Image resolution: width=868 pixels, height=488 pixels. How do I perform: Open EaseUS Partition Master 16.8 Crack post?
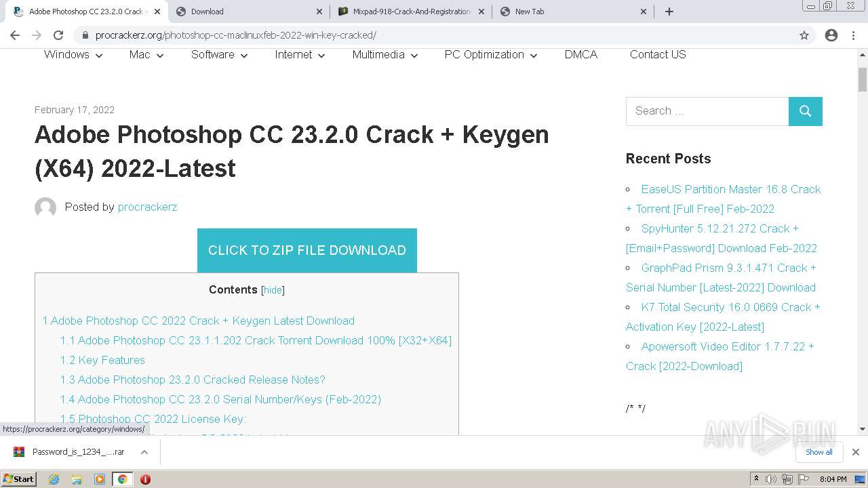723,199
